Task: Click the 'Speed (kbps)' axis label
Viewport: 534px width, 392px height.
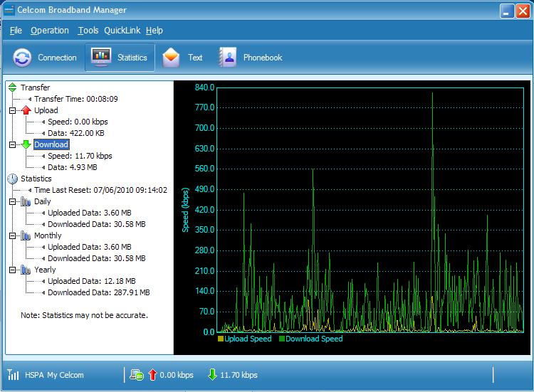Action: click(x=185, y=210)
